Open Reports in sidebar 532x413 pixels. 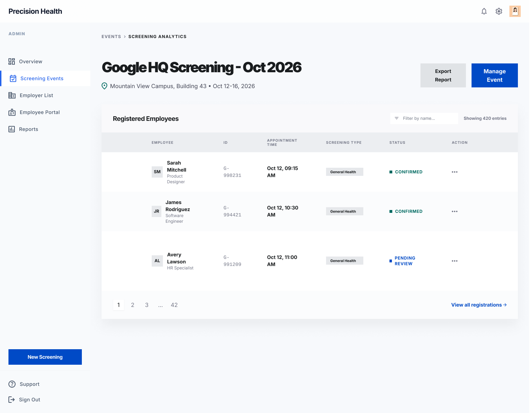45,129
